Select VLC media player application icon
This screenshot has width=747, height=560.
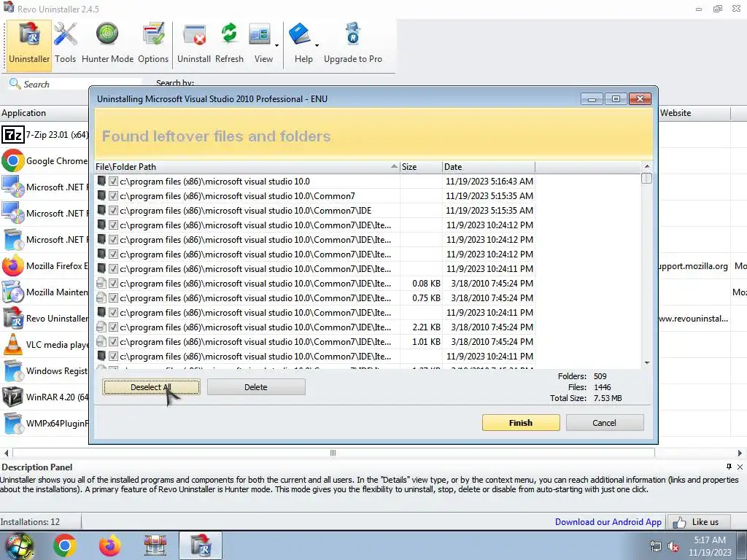[x=12, y=344]
